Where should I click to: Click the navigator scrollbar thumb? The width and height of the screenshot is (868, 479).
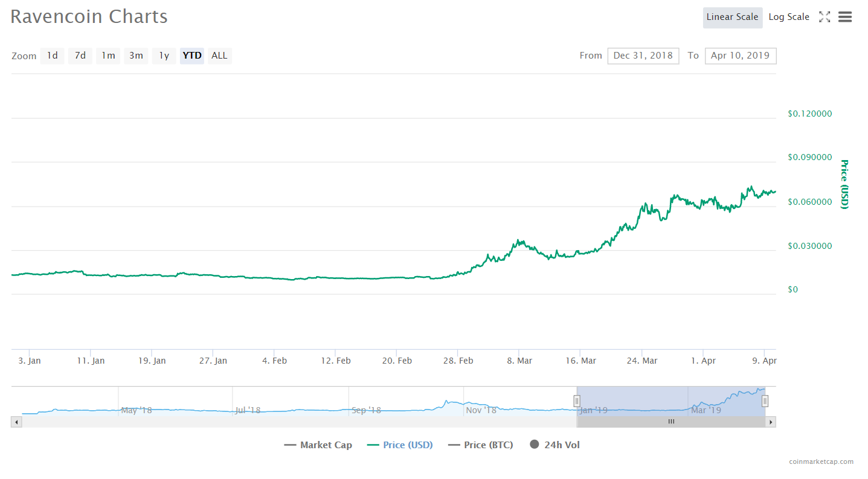671,422
